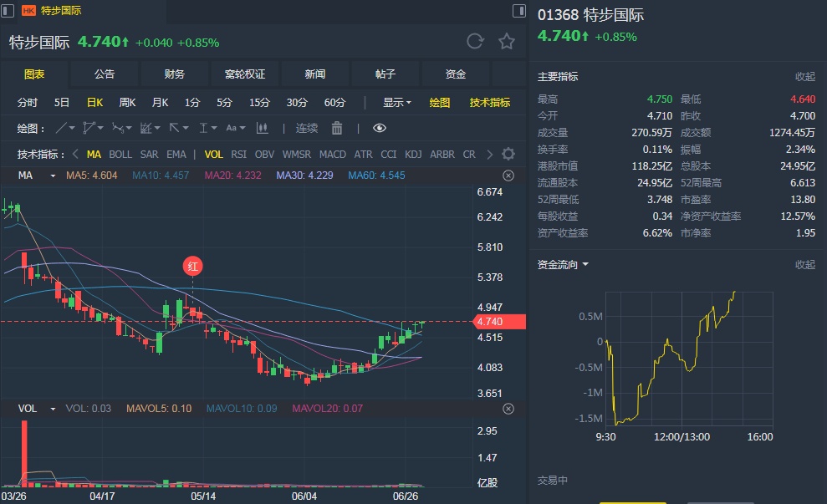Select the candlestick measure drawing tool

263,128
